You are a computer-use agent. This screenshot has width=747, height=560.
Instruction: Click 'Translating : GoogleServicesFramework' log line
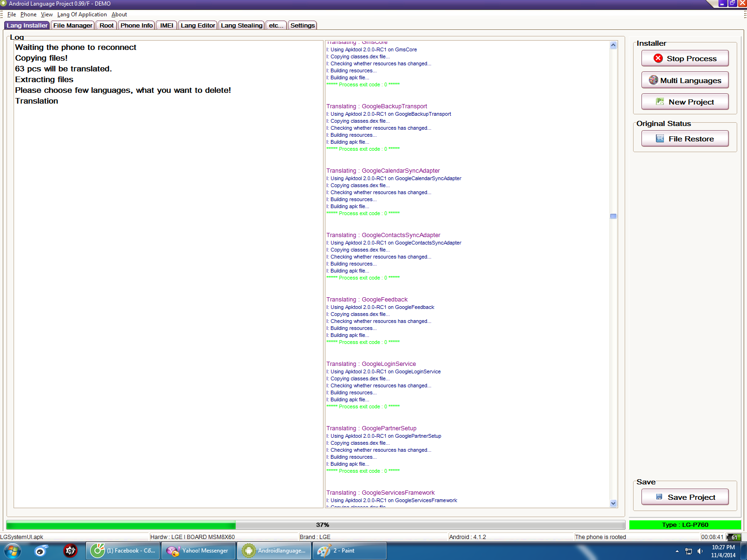coord(380,493)
